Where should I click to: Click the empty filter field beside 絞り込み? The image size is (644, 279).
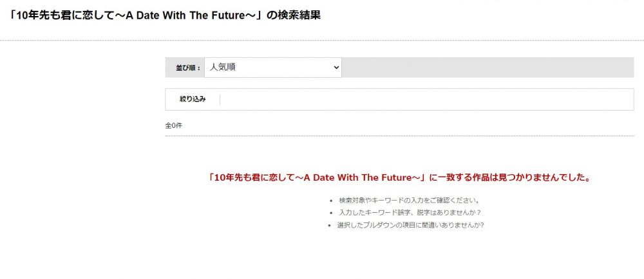pyautogui.click(x=426, y=99)
